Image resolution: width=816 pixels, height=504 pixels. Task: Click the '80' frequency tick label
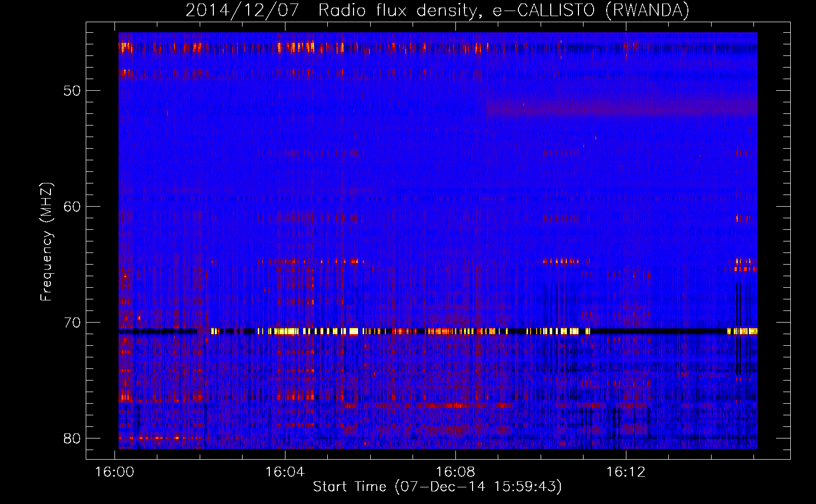point(72,438)
